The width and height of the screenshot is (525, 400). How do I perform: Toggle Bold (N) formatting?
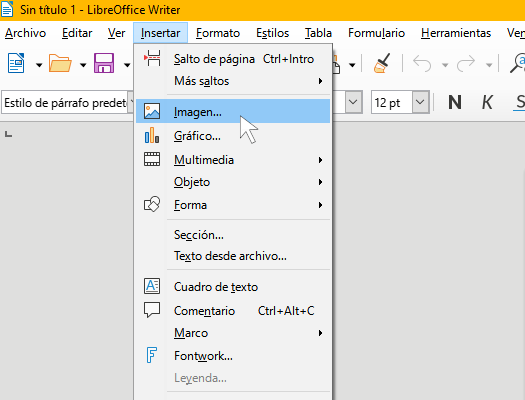coord(455,102)
